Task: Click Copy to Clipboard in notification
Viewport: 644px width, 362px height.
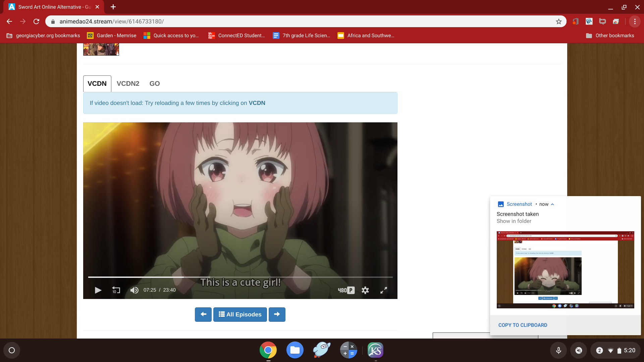Action: [x=523, y=325]
